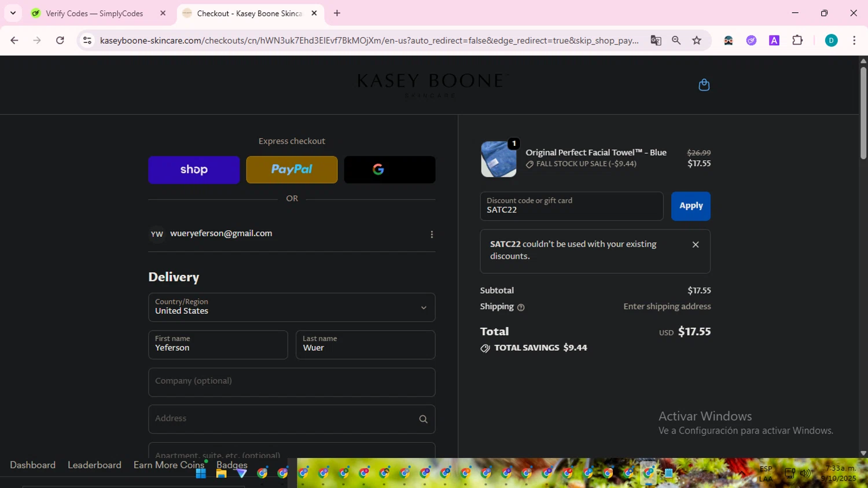This screenshot has height=488, width=868.
Task: Open account options menu beside the email
Action: click(432, 234)
